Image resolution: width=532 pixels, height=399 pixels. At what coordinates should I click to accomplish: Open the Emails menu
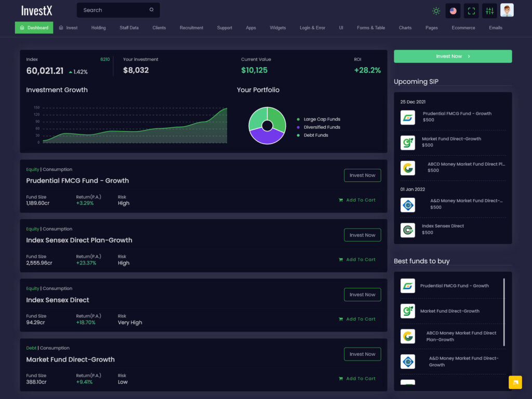[495, 28]
